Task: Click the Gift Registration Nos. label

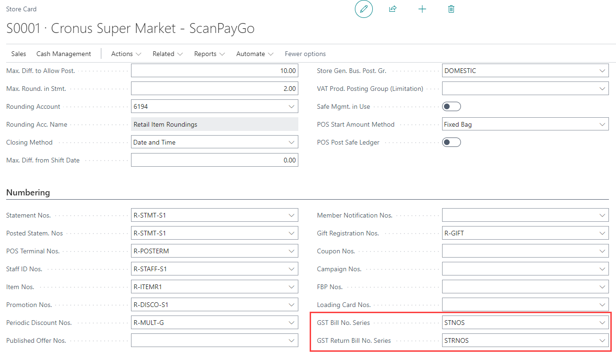Action: [348, 233]
